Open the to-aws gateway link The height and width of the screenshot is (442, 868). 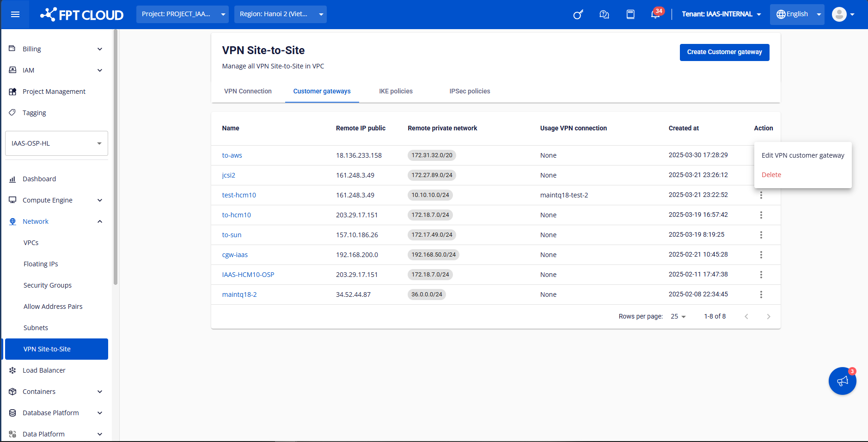click(x=232, y=155)
